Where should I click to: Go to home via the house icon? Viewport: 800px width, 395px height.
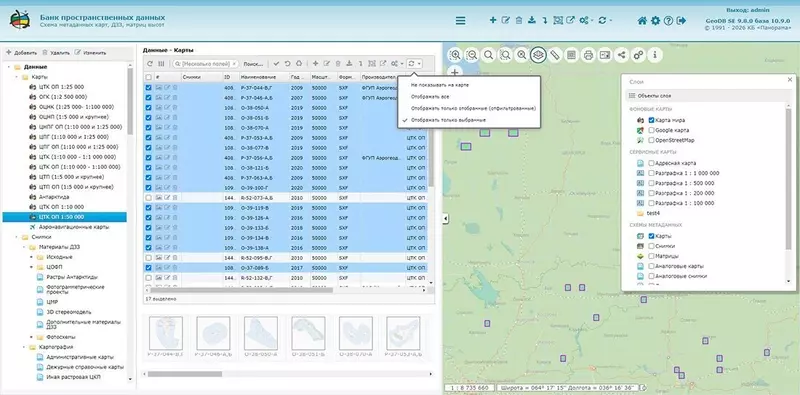(642, 20)
